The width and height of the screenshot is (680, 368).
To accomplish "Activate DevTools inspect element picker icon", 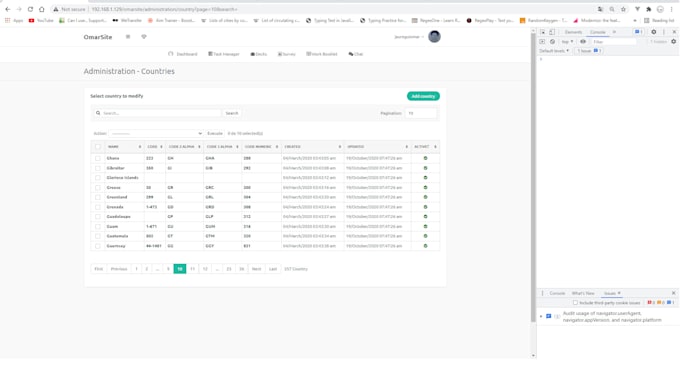I will [543, 32].
